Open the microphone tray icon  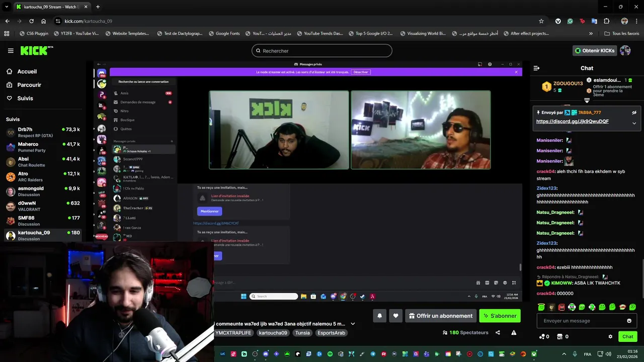point(575,354)
